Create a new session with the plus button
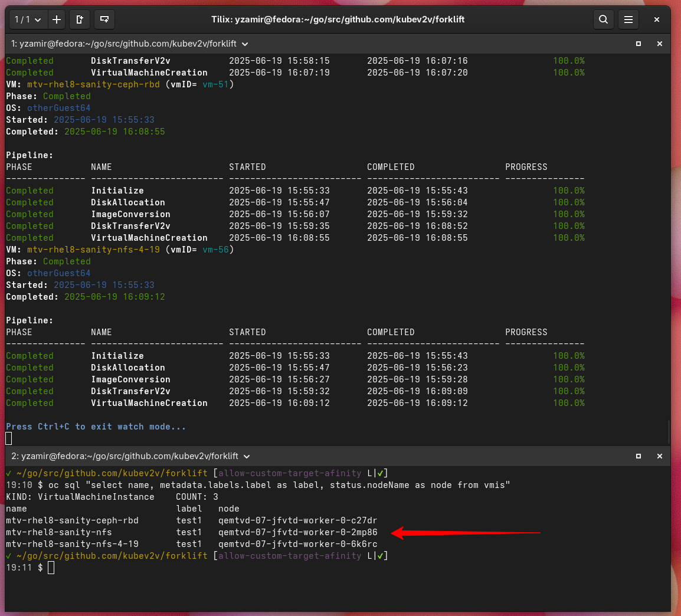Image resolution: width=681 pixels, height=616 pixels. pyautogui.click(x=57, y=19)
